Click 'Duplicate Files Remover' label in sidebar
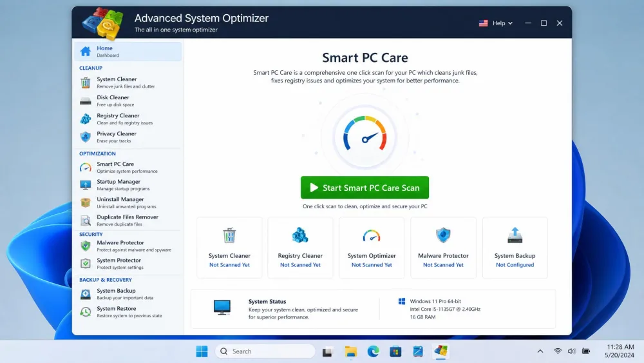 pos(128,217)
